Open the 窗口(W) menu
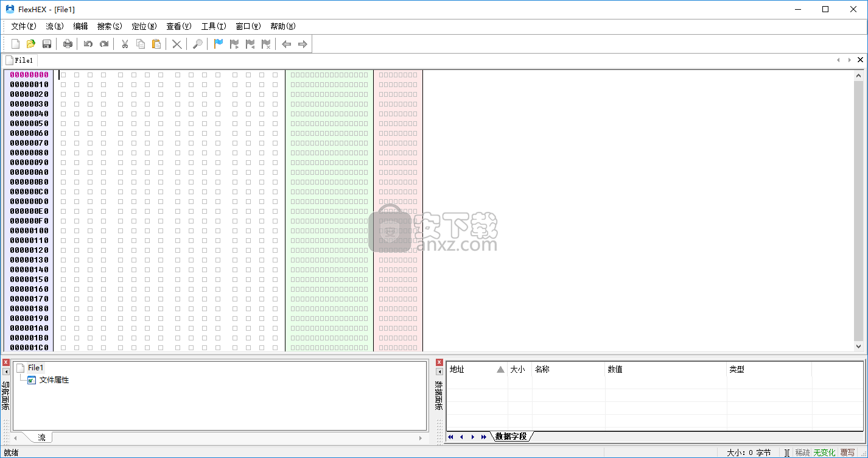This screenshot has height=458, width=868. tap(248, 26)
